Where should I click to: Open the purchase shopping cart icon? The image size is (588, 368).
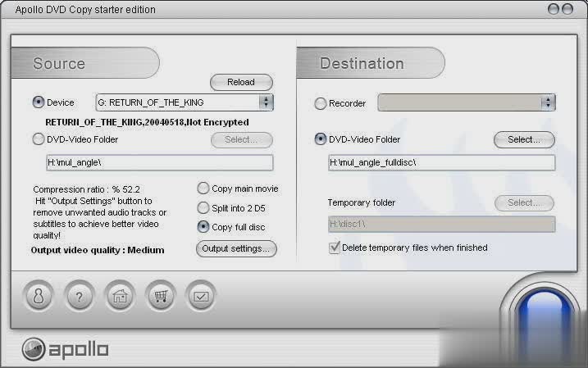coord(161,296)
